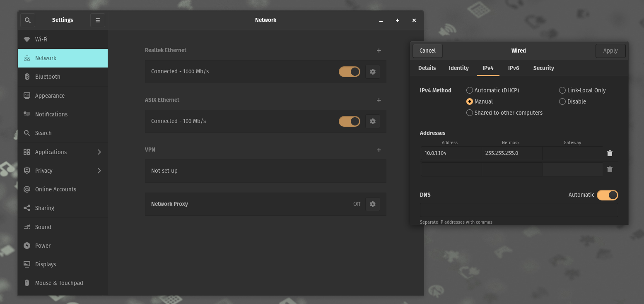Click the Wi-Fi icon in sidebar
This screenshot has height=304, width=644.
pyautogui.click(x=27, y=39)
